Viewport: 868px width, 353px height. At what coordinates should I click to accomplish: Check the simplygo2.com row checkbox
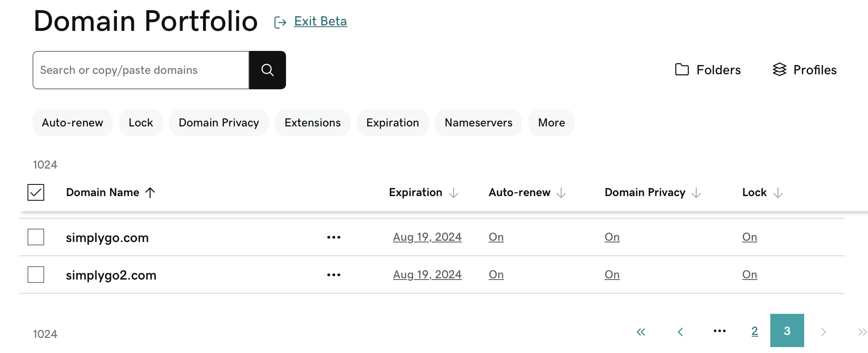click(36, 275)
